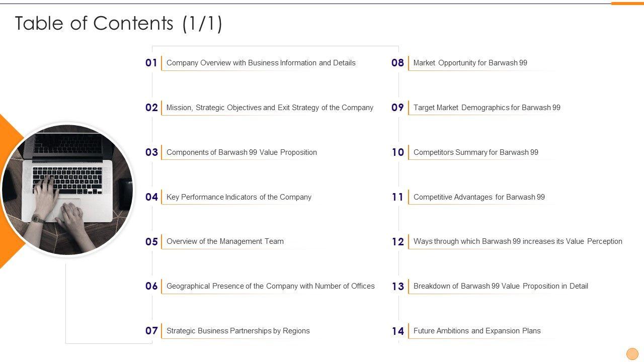Select "Market Opportunity for Barwash 99"
The height and width of the screenshot is (362, 644).
click(x=470, y=63)
